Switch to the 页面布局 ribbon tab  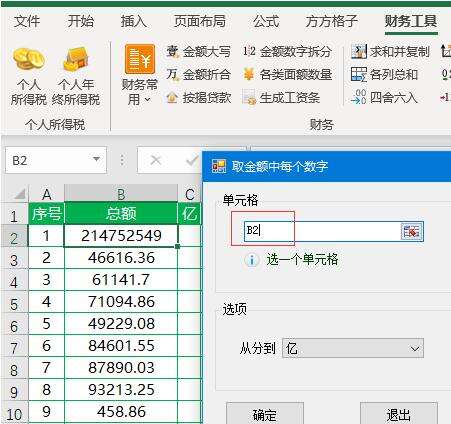pos(200,22)
